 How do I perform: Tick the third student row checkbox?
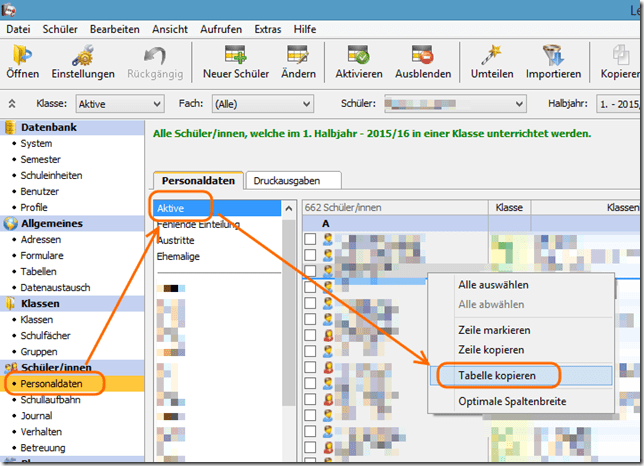311,271
